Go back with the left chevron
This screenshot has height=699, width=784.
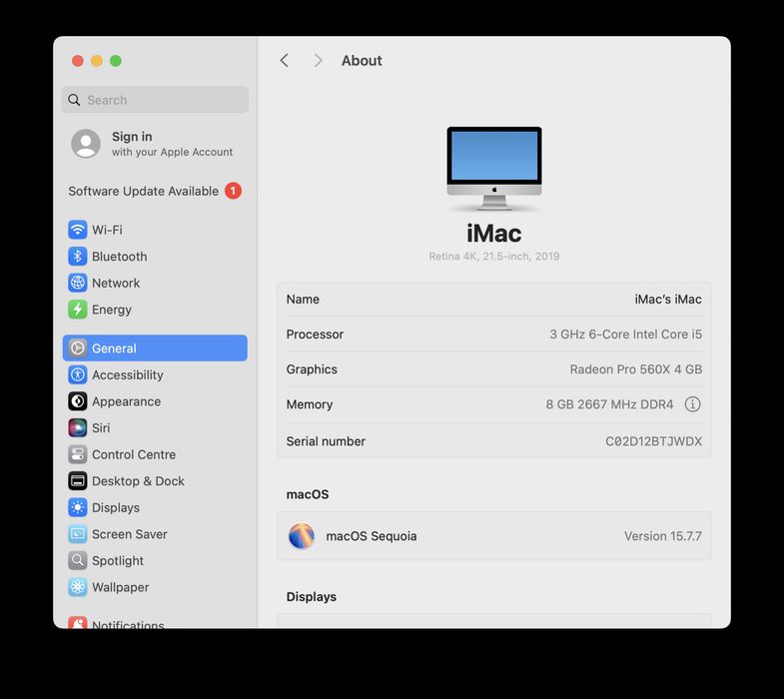(x=284, y=61)
